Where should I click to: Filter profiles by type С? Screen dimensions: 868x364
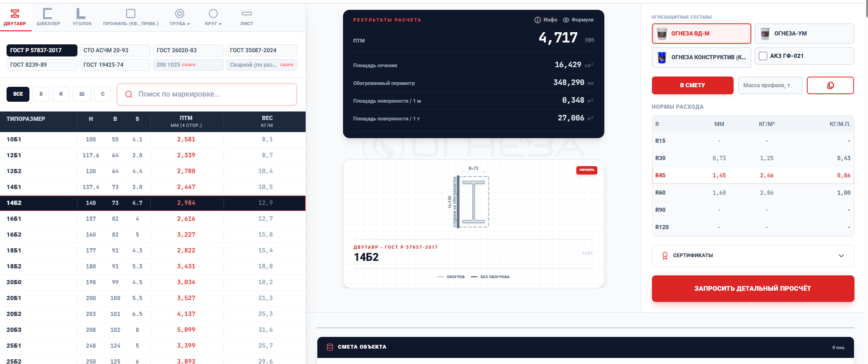(103, 94)
